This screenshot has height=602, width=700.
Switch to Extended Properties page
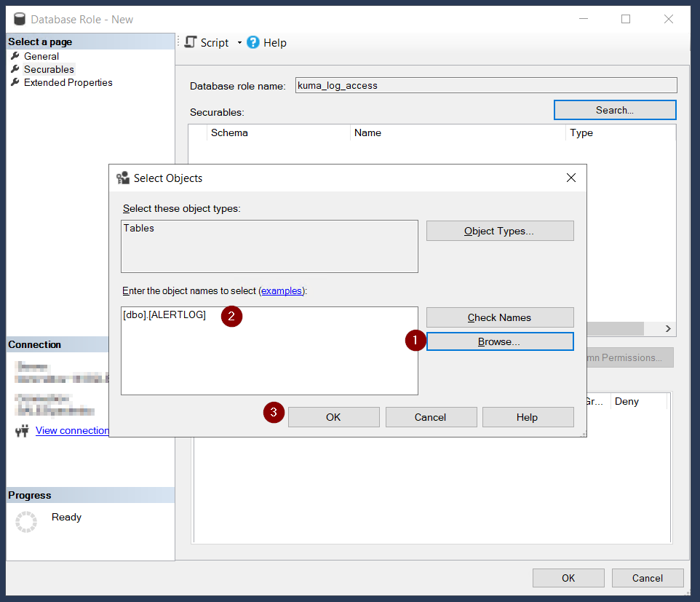click(68, 82)
